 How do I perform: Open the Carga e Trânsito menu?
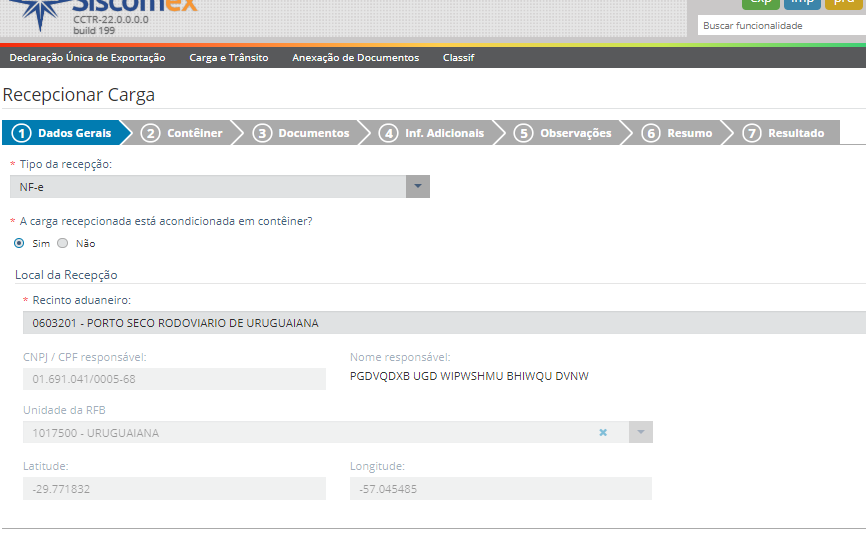pos(229,57)
